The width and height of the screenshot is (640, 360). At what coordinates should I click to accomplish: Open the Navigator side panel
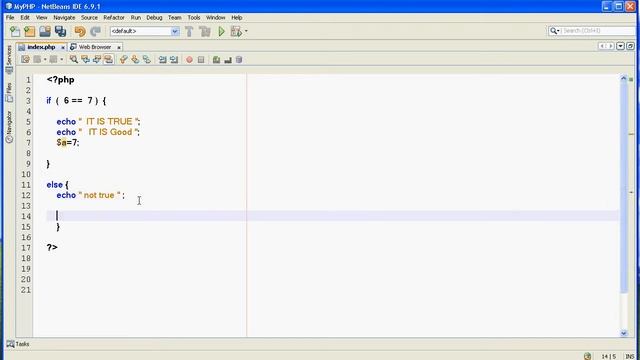pyautogui.click(x=9, y=127)
